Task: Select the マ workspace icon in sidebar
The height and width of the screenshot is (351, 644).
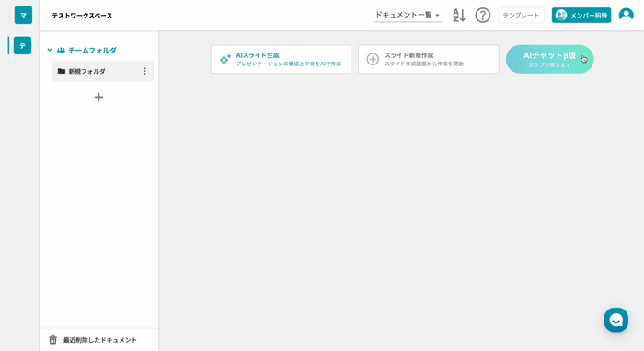Action: (x=23, y=16)
